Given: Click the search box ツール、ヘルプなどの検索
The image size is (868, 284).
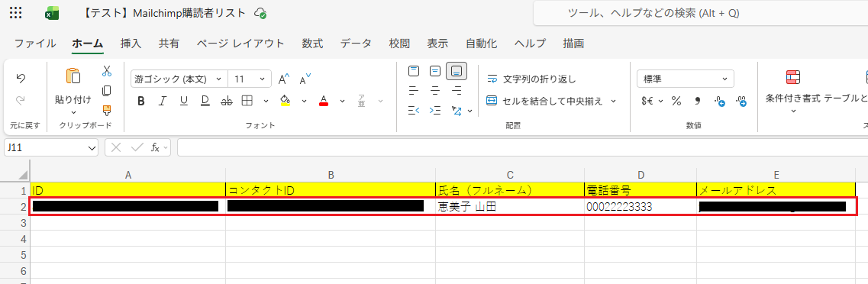Looking at the screenshot, I should pyautogui.click(x=700, y=13).
